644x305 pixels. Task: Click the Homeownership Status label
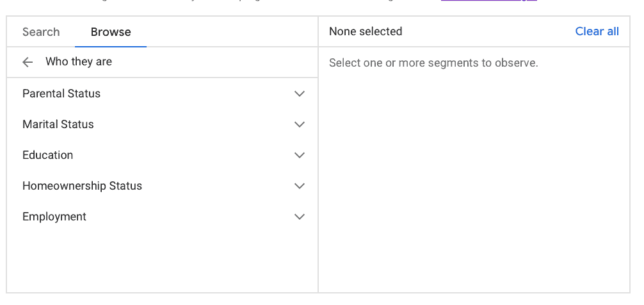(x=82, y=186)
